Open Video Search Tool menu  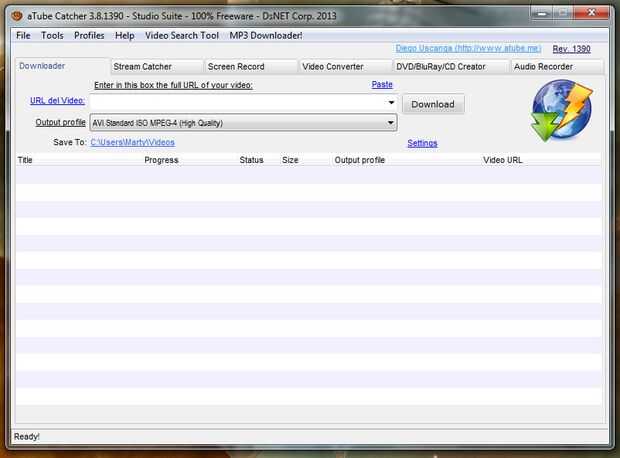(x=182, y=36)
